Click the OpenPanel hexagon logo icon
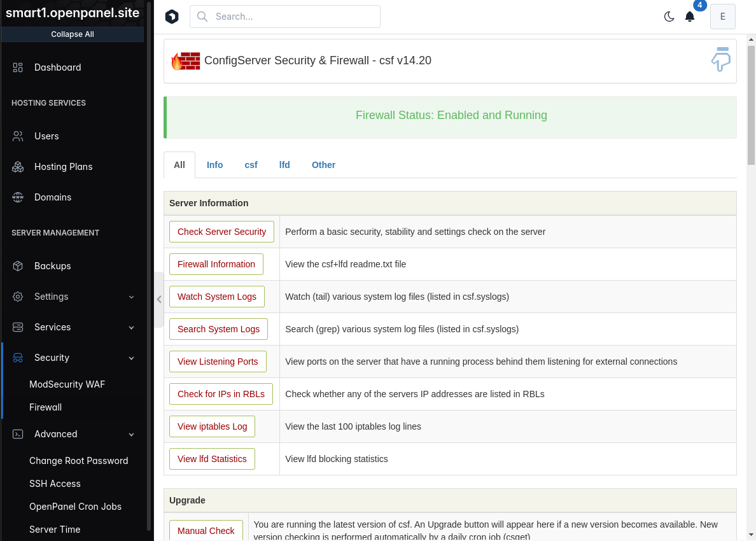 click(x=172, y=17)
